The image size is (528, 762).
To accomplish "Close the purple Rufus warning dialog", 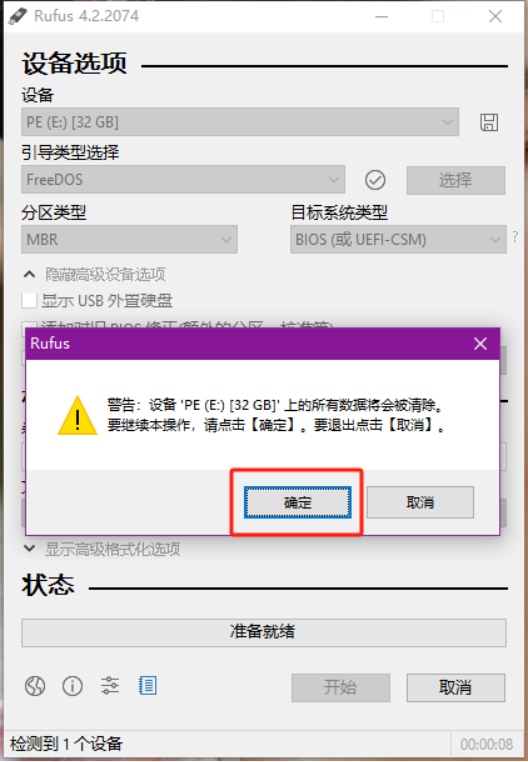I will click(x=480, y=344).
